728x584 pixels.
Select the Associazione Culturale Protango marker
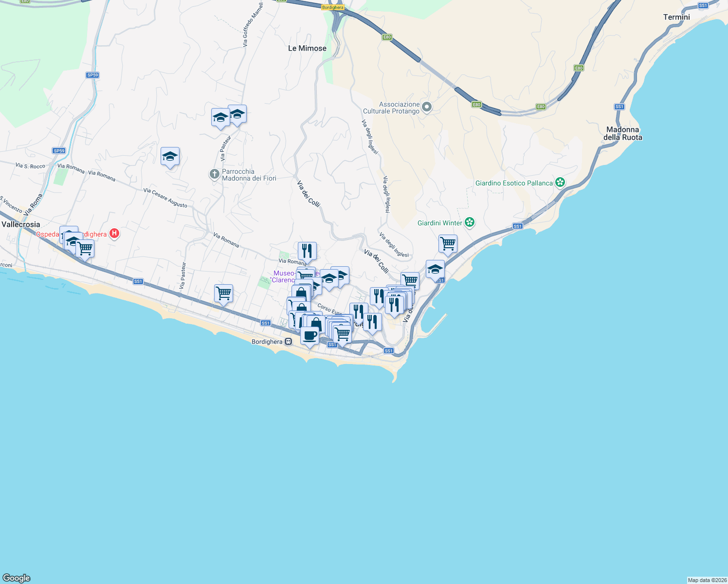(426, 108)
